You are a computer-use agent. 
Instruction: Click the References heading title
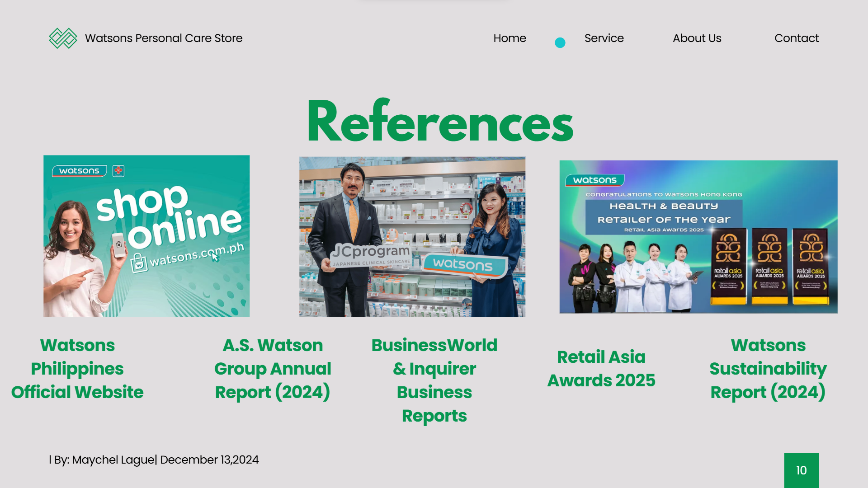[440, 122]
